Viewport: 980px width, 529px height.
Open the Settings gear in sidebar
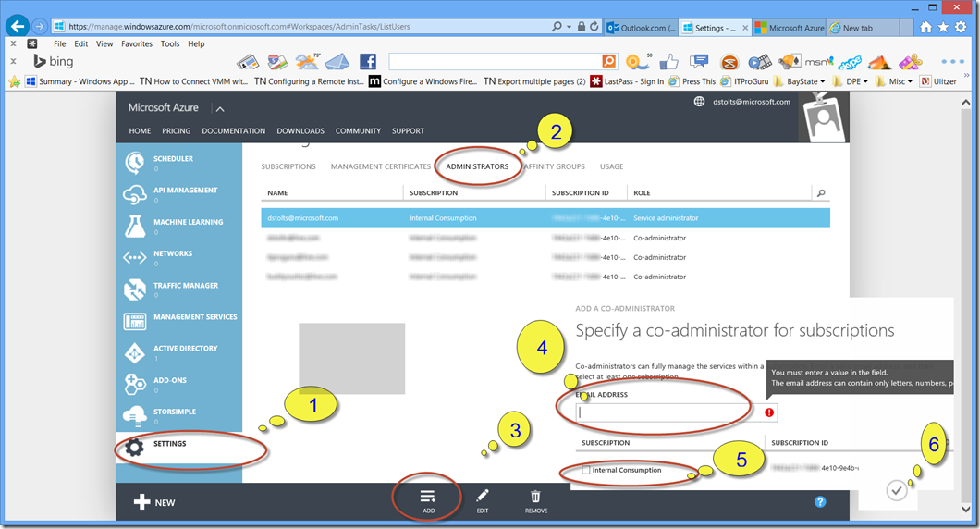click(134, 447)
